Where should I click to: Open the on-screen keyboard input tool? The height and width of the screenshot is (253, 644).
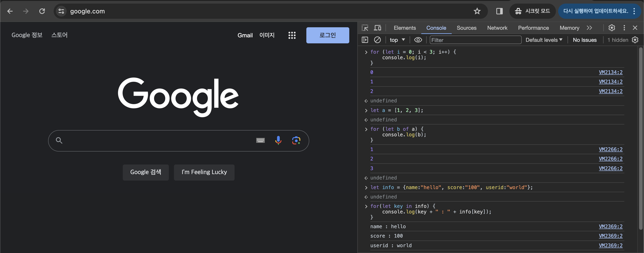(x=260, y=140)
